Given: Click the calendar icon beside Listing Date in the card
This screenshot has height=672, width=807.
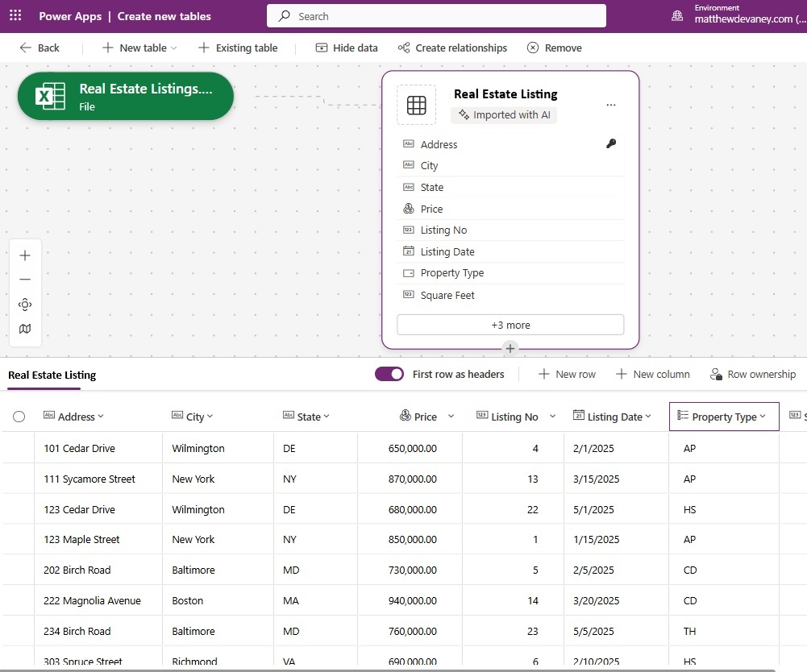Looking at the screenshot, I should coord(409,251).
